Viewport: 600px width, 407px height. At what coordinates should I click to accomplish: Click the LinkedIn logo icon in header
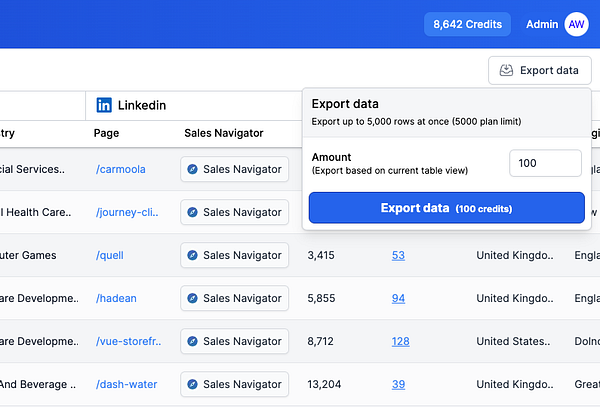click(104, 105)
